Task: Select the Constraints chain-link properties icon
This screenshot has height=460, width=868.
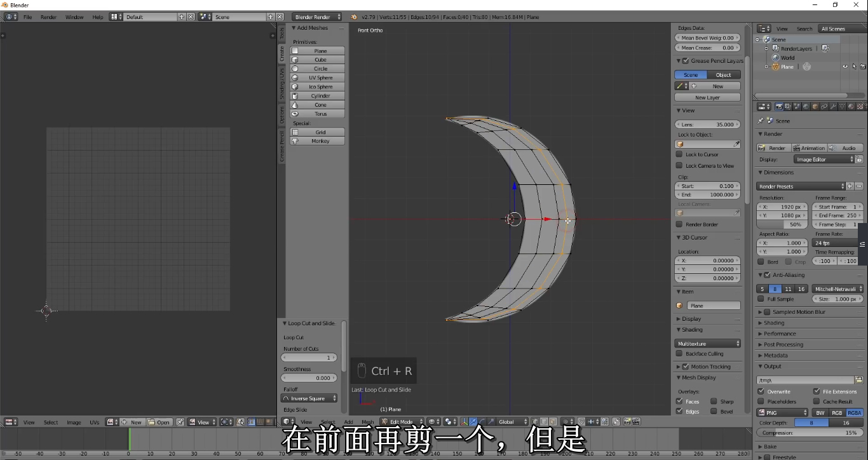Action: coord(824,106)
